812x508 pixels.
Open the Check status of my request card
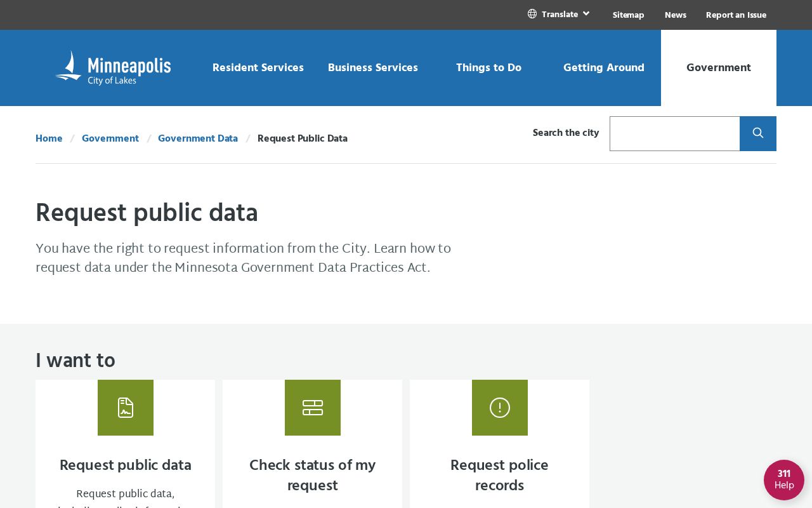pyautogui.click(x=313, y=476)
